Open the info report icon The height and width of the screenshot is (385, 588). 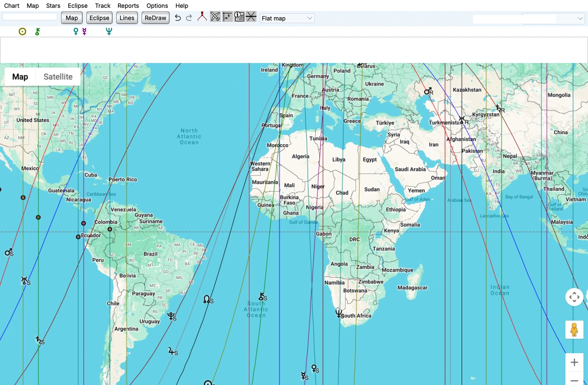[239, 16]
